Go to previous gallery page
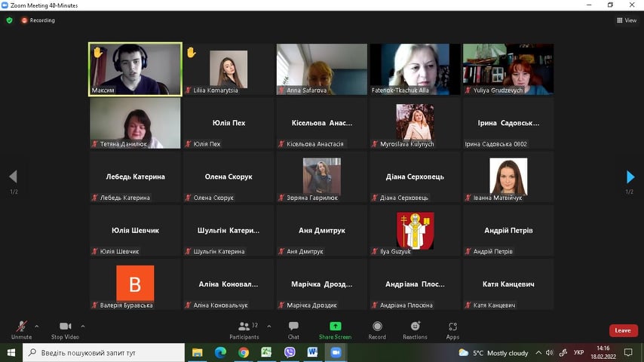Image resolution: width=644 pixels, height=362 pixels. coord(13,177)
